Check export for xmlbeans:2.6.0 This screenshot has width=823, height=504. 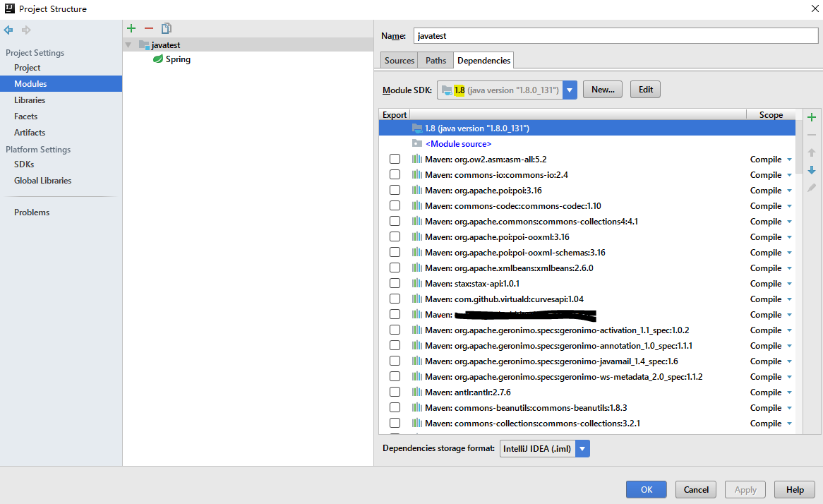coord(395,268)
